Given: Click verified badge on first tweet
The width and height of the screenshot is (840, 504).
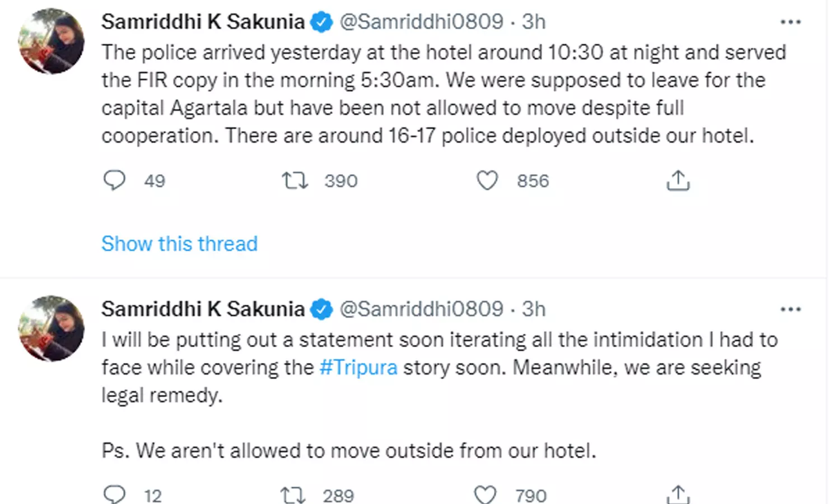Looking at the screenshot, I should (x=321, y=22).
